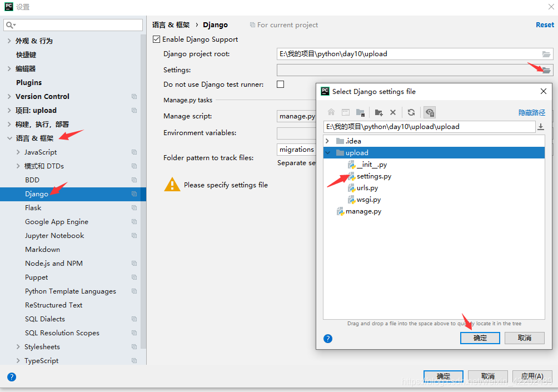Image resolution: width=558 pixels, height=392 pixels.
Task: Click browse folder icon for Settings field
Action: point(546,70)
